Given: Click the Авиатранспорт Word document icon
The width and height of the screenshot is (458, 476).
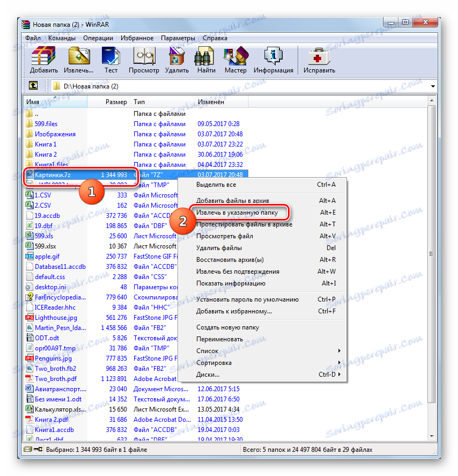Looking at the screenshot, I should coord(29,389).
